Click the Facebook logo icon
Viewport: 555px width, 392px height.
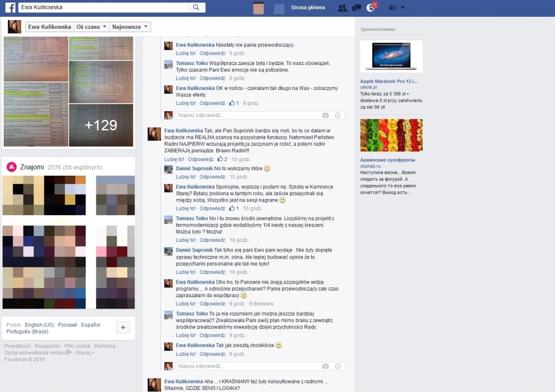(10, 8)
